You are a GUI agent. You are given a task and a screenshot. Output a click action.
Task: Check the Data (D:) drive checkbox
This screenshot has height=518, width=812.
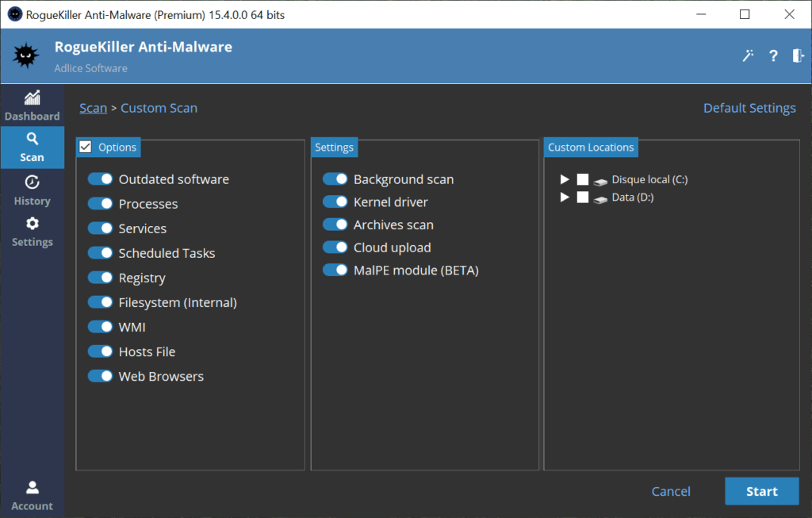pos(583,197)
